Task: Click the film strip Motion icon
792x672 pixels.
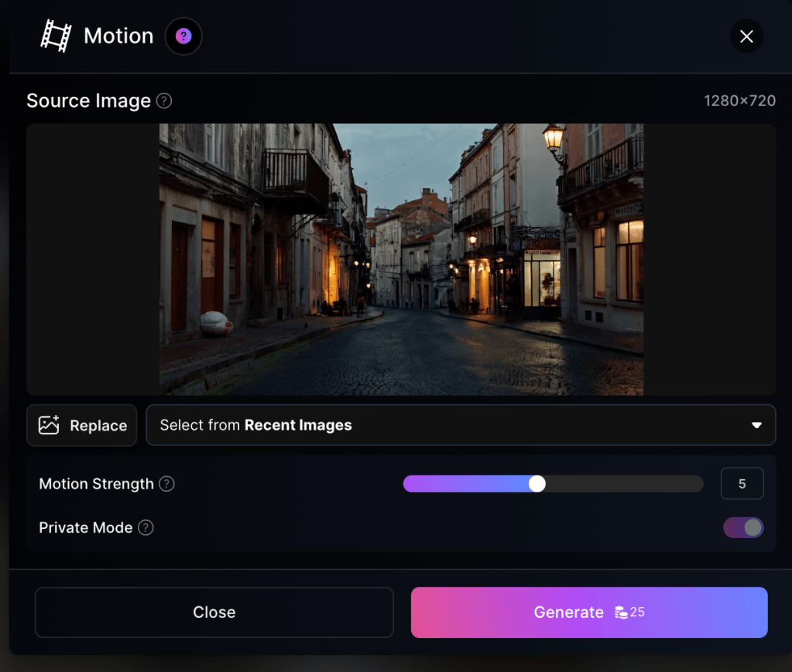Action: tap(56, 36)
